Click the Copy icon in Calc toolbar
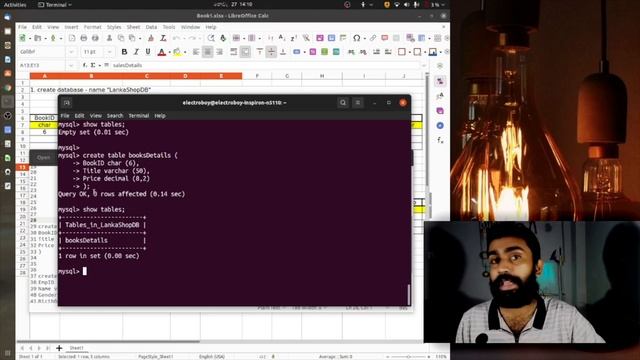Screen dimensions: 640x360 tap(121, 38)
